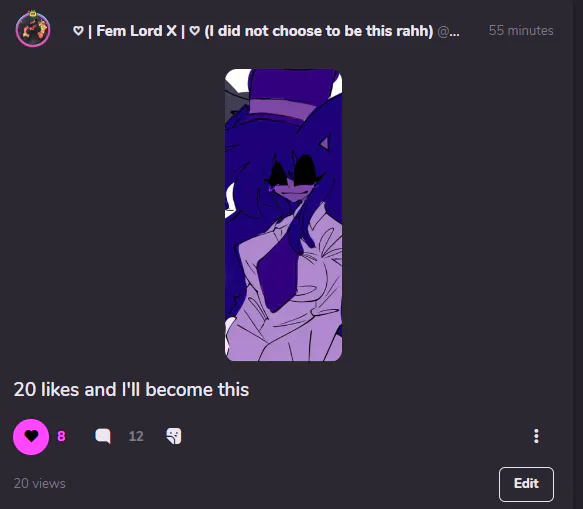Enlarge the purple character artwork image

[x=283, y=215]
